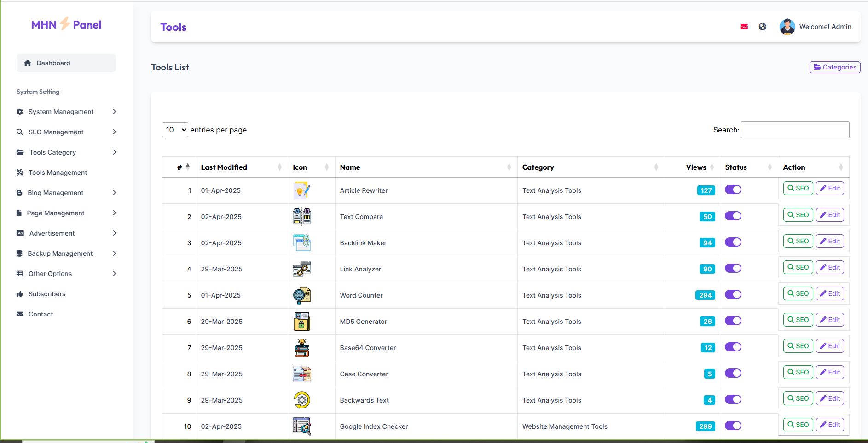Open the Subscribers sidebar item
868x443 pixels.
pos(46,294)
